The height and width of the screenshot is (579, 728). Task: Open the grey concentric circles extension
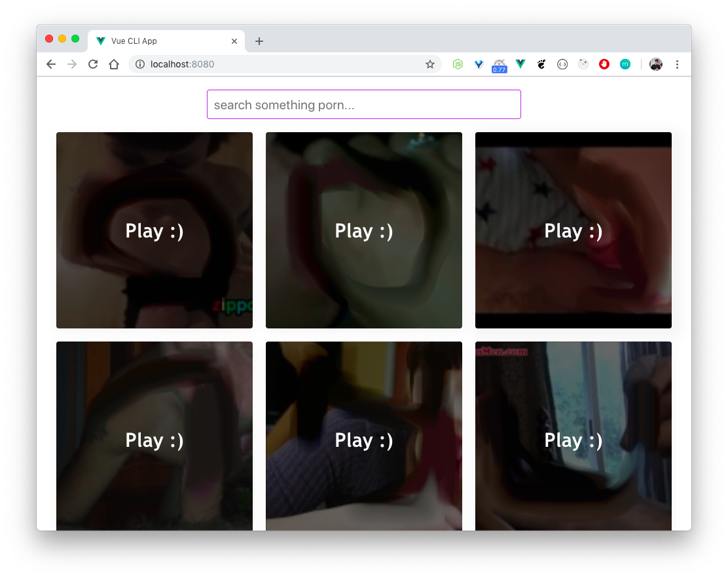coord(583,64)
